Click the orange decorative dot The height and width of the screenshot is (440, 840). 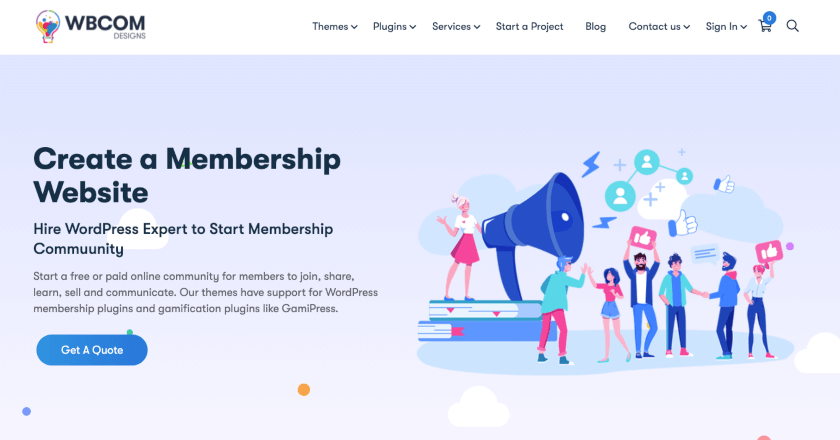click(304, 390)
